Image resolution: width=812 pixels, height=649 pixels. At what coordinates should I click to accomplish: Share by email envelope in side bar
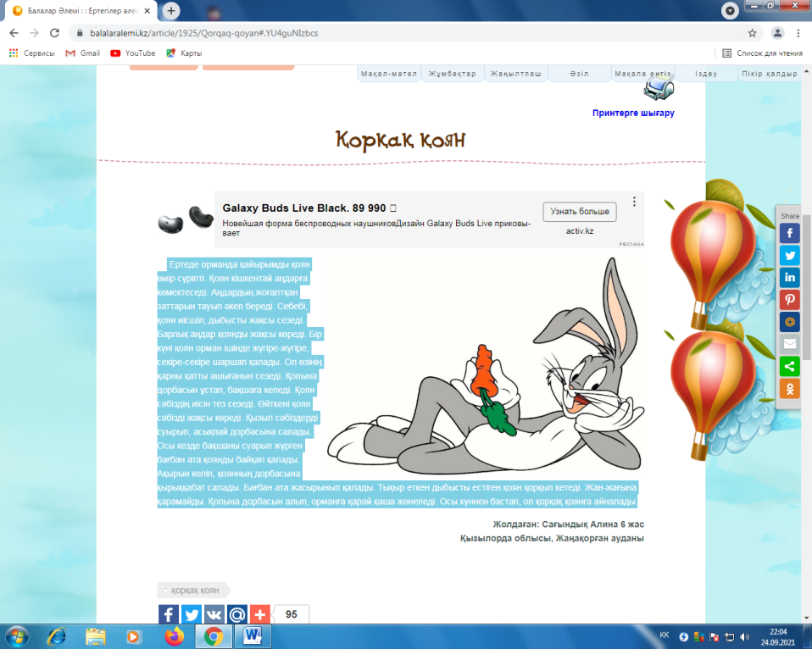coord(790,344)
